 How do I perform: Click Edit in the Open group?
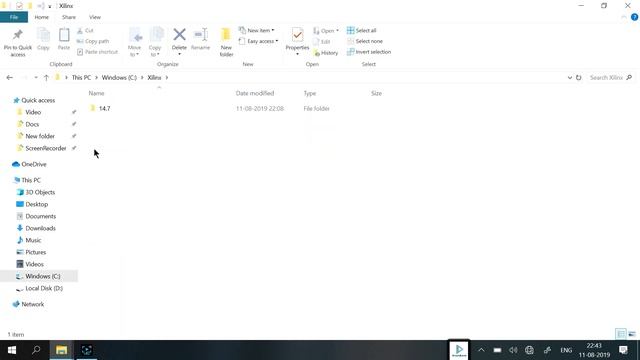(322, 42)
